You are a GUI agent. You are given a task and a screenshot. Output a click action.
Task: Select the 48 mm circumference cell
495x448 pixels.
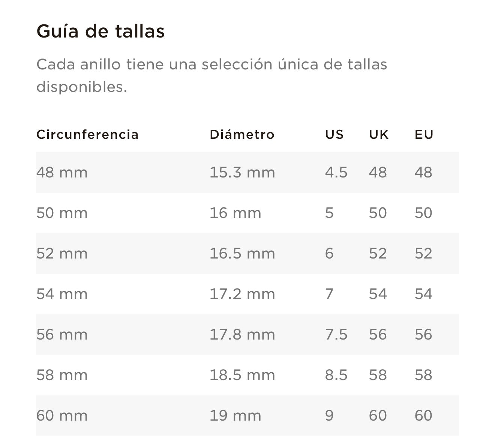tap(62, 173)
